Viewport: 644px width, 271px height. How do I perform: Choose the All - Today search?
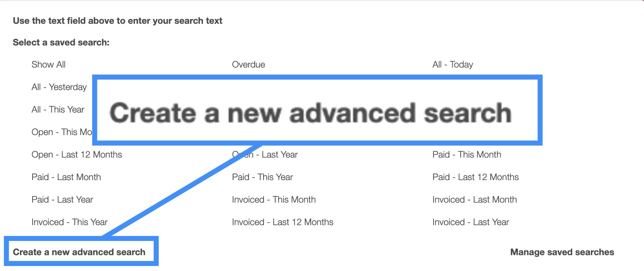(x=453, y=65)
